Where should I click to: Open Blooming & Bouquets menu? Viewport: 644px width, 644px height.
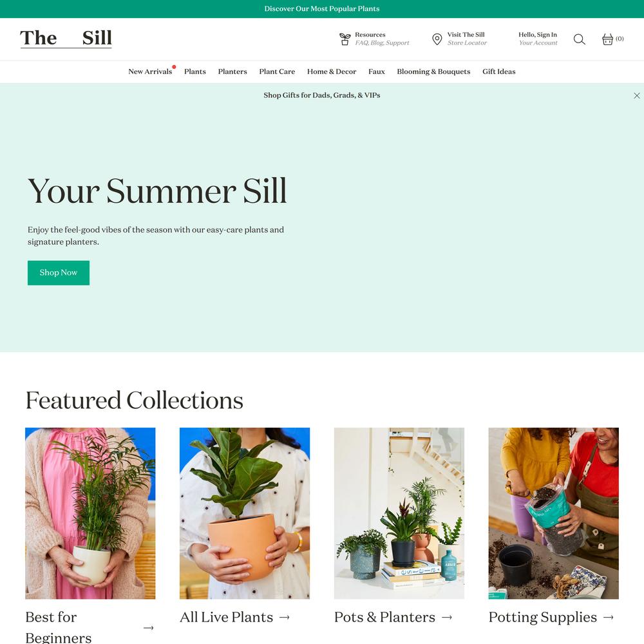pos(433,71)
